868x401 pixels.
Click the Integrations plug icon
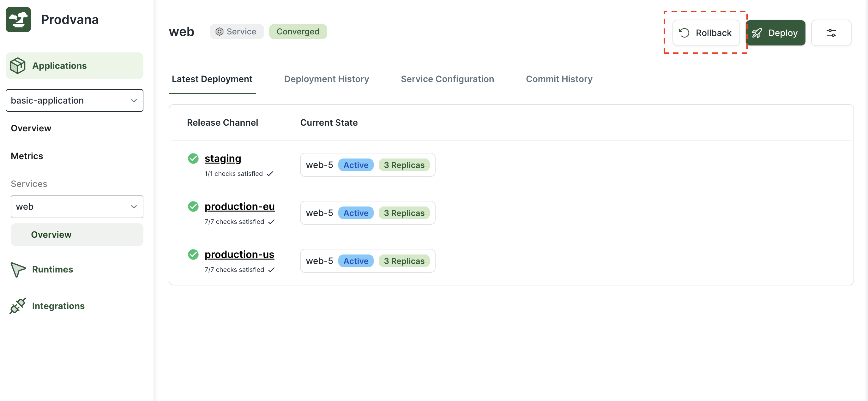[17, 306]
